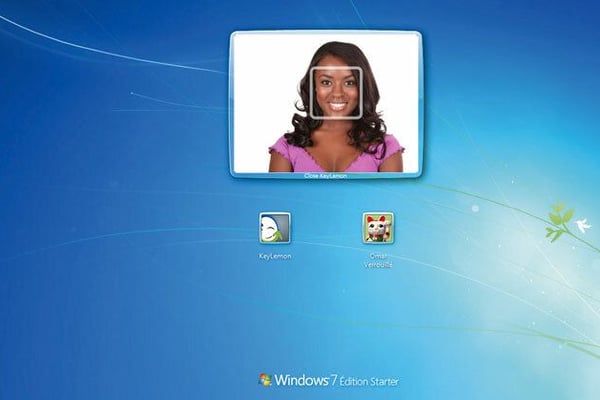Click the "Edition Starter" text
This screenshot has height=400, width=600.
372,382
